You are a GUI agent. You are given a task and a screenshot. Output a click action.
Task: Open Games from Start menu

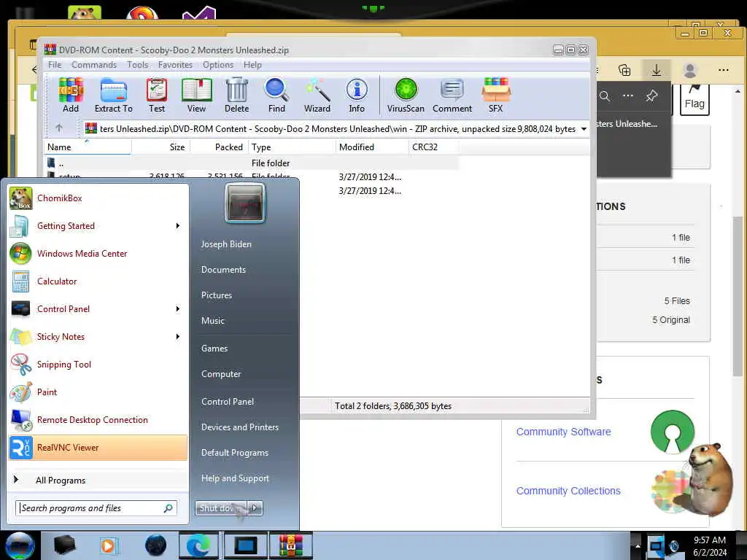pyautogui.click(x=214, y=349)
